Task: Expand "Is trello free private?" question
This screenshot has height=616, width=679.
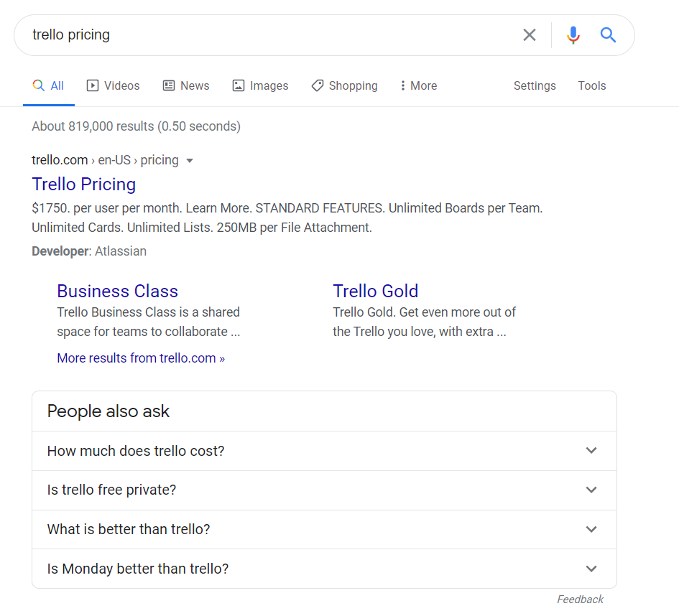Action: pos(324,490)
